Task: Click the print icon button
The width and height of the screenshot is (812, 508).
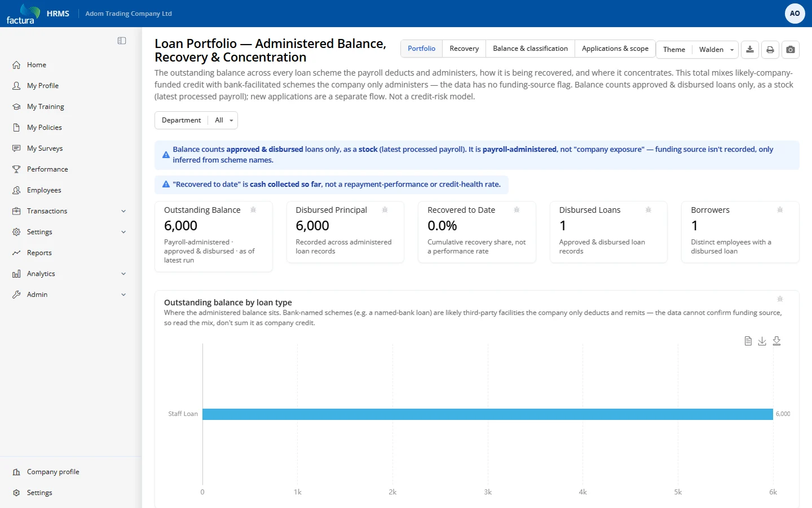Action: point(770,50)
